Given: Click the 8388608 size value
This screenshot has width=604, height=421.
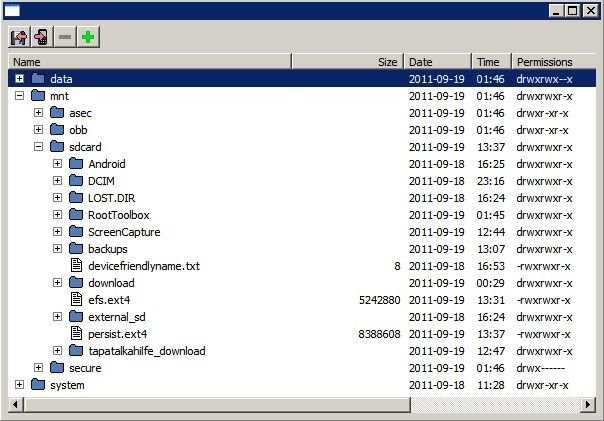Looking at the screenshot, I should click(379, 334).
